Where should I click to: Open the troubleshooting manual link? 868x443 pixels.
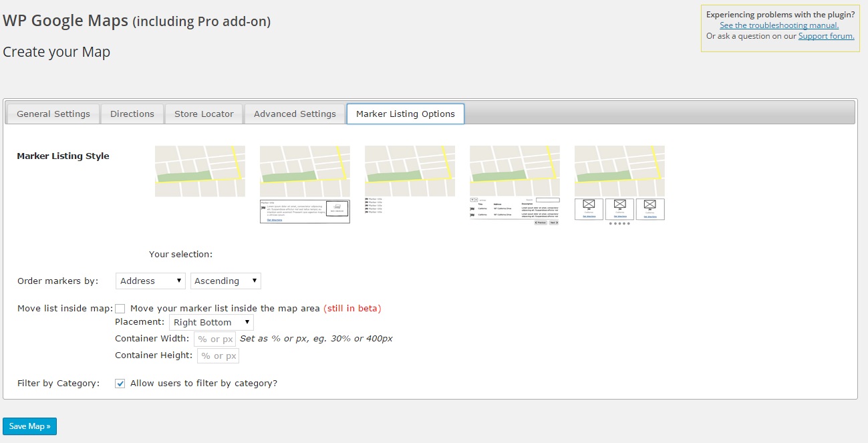[x=779, y=25]
